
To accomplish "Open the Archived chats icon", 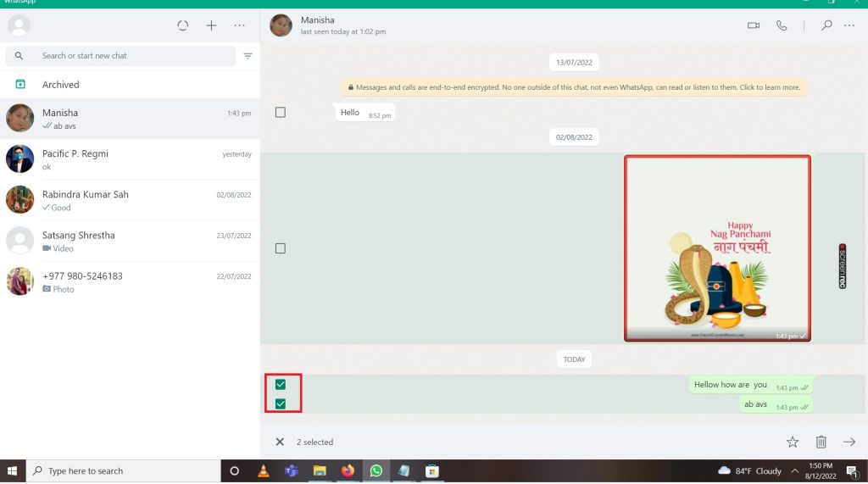I will (20, 84).
